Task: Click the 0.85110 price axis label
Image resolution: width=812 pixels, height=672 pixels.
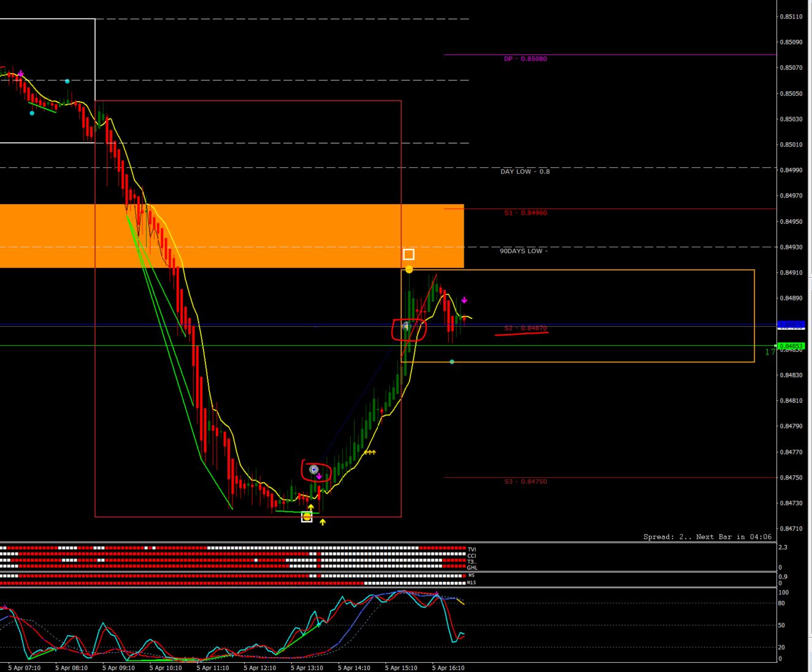Action: (x=791, y=17)
